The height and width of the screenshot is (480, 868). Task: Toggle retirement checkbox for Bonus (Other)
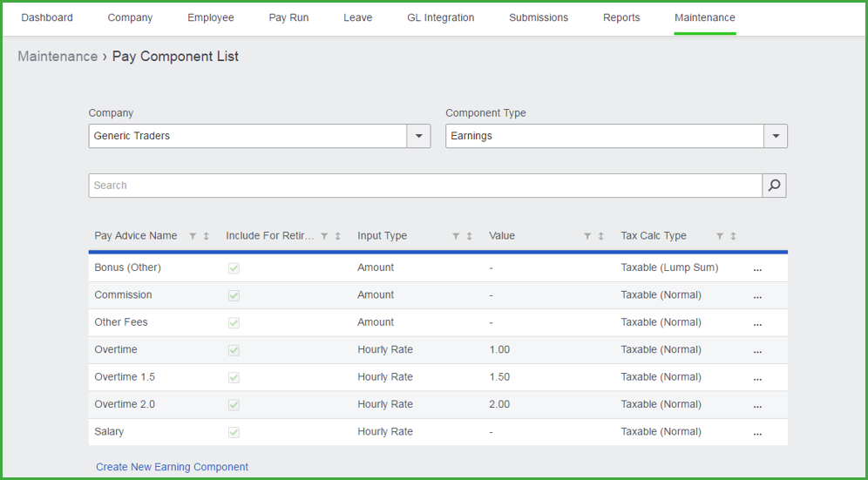234,268
